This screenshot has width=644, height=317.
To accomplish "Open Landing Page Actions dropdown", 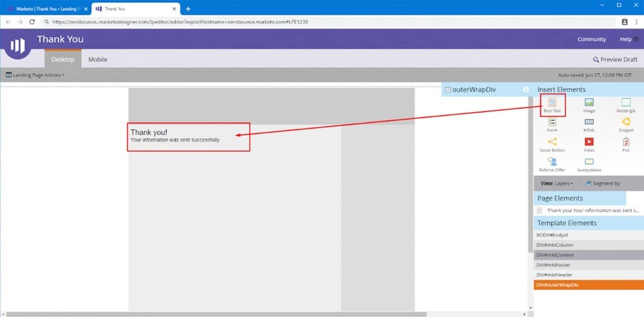I will [35, 75].
